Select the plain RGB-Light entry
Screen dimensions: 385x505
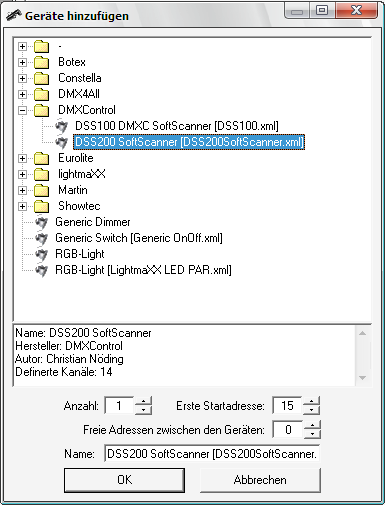coord(80,254)
